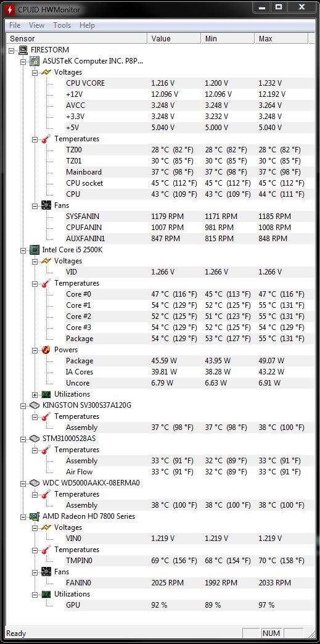Collapse the Intel Core i5 Temperatures section
Viewport: 320px width, 644px height.
click(35, 283)
